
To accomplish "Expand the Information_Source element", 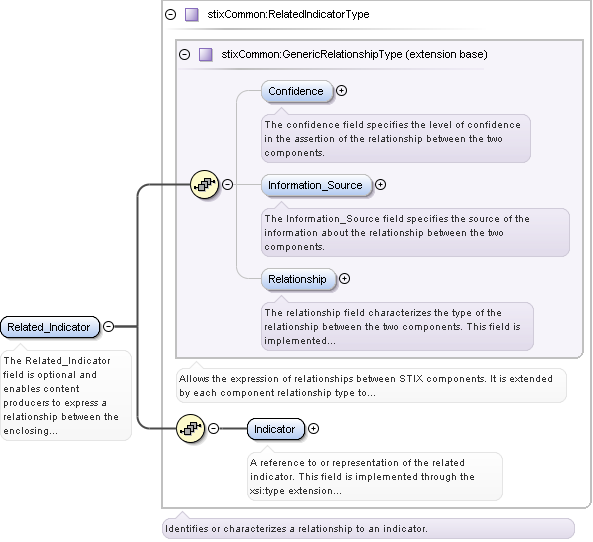I will pyautogui.click(x=380, y=185).
